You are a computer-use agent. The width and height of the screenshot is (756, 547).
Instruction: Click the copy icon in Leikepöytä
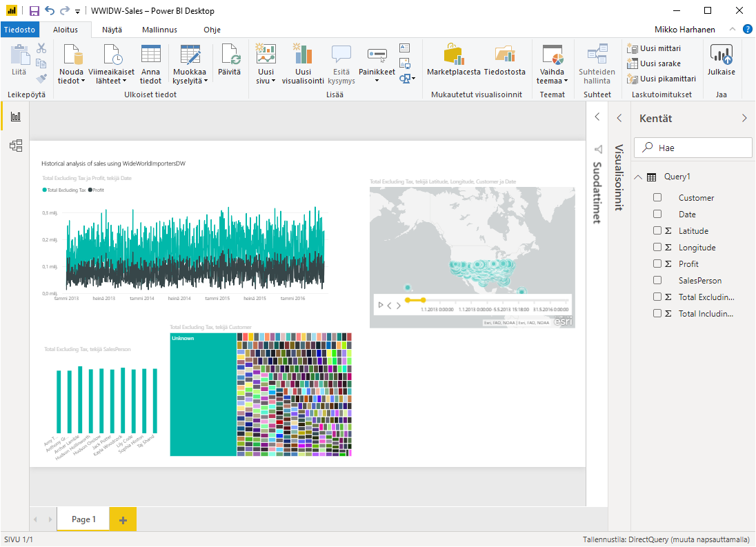(x=41, y=63)
